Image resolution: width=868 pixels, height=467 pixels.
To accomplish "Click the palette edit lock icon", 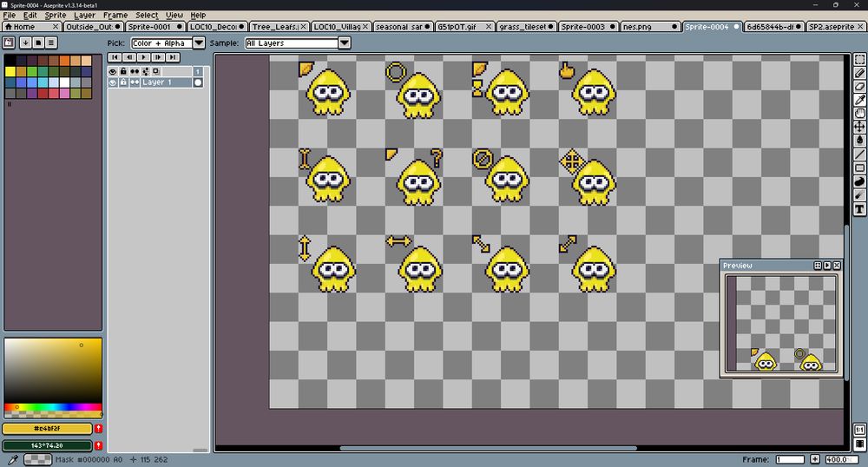I will (x=9, y=43).
